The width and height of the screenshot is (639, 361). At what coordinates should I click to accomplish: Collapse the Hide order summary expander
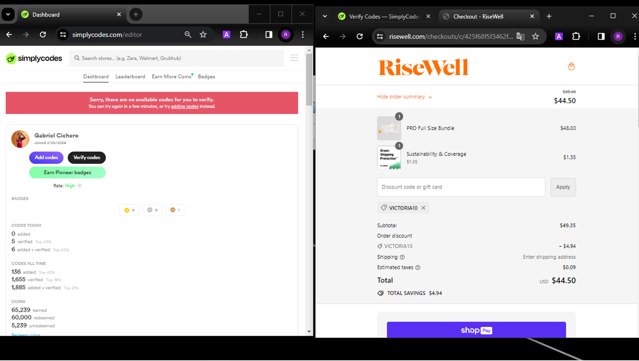pyautogui.click(x=404, y=97)
